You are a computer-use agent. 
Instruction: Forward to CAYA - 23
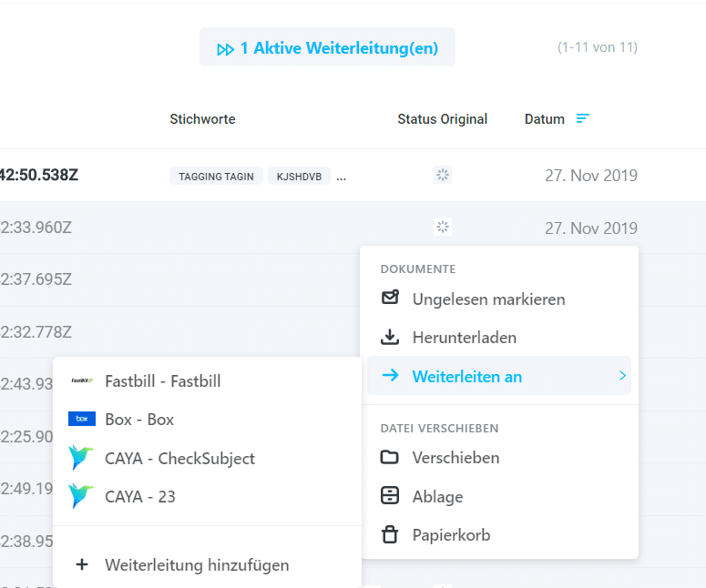coord(207,497)
